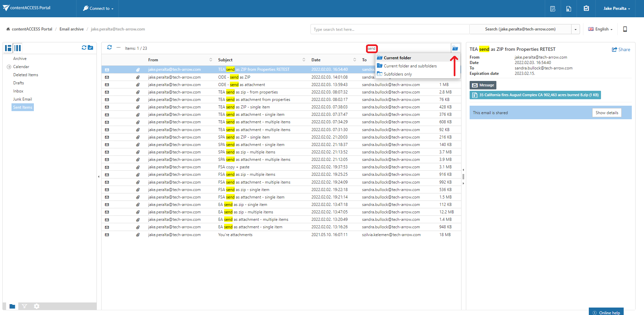
Task: Collapse the left folder pane arrow
Action: point(99,176)
